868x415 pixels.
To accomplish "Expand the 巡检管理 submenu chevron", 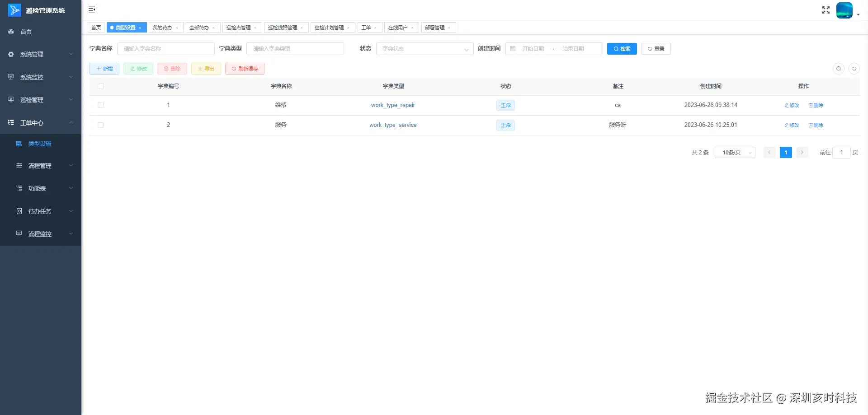I will click(x=71, y=99).
